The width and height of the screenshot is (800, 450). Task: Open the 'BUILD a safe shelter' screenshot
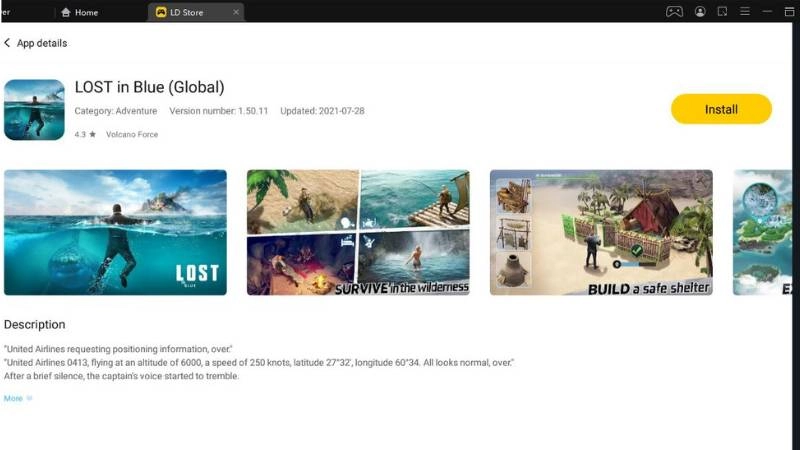[601, 232]
